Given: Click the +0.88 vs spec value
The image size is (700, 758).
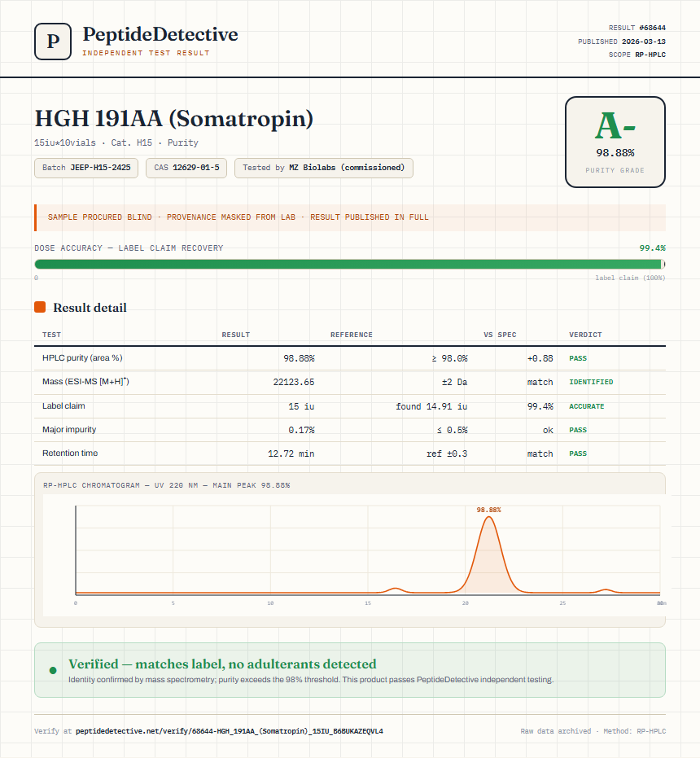Looking at the screenshot, I should [x=540, y=358].
